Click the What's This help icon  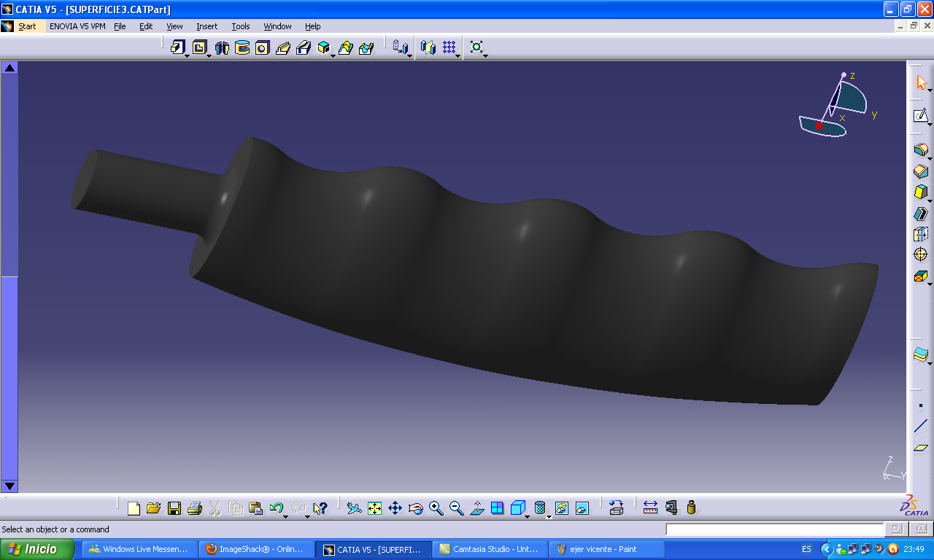pyautogui.click(x=320, y=508)
